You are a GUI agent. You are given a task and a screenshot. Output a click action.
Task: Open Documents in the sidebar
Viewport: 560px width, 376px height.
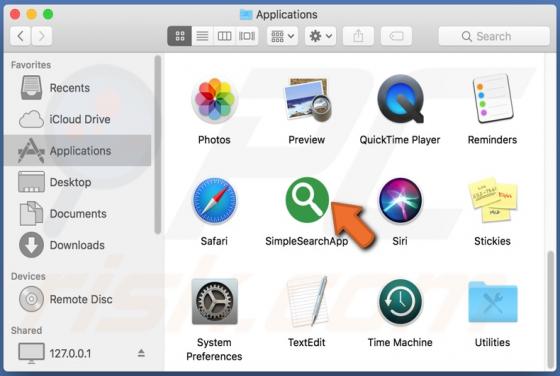point(78,214)
